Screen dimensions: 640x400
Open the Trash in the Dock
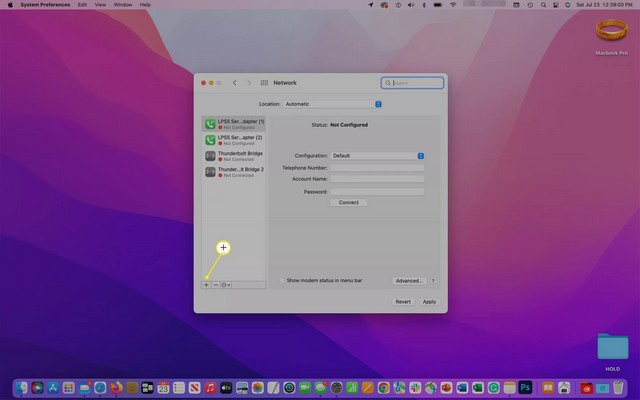[x=618, y=387]
